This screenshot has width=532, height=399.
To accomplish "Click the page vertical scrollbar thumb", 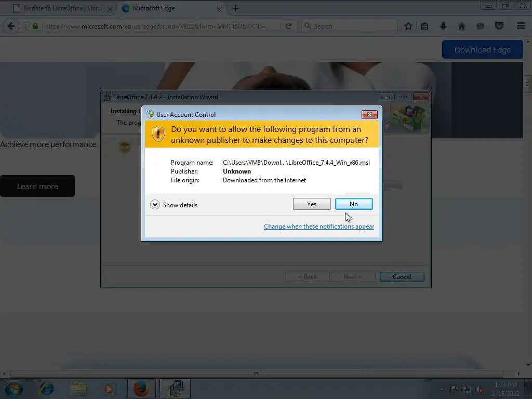I will pyautogui.click(x=527, y=84).
